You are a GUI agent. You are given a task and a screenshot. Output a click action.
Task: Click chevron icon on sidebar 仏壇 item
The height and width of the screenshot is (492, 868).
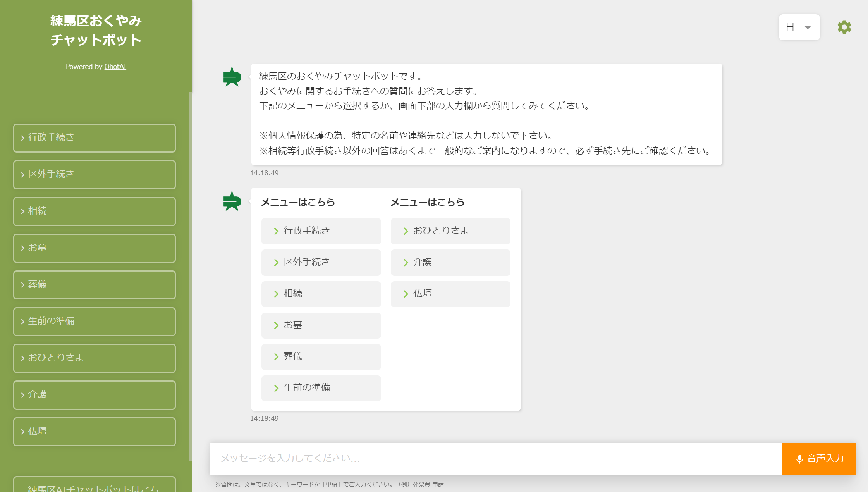click(22, 432)
